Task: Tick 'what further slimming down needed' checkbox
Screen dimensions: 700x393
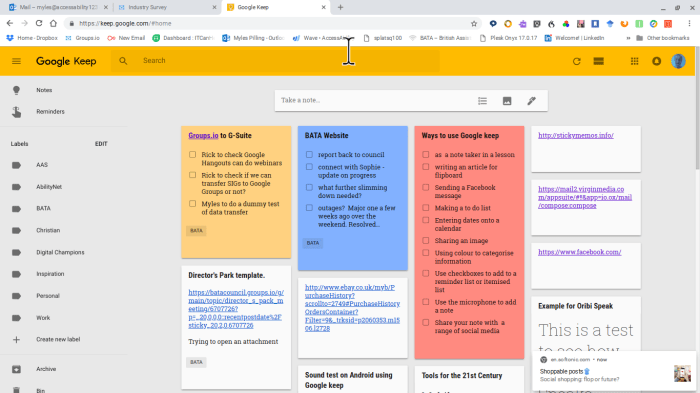Action: coord(309,187)
